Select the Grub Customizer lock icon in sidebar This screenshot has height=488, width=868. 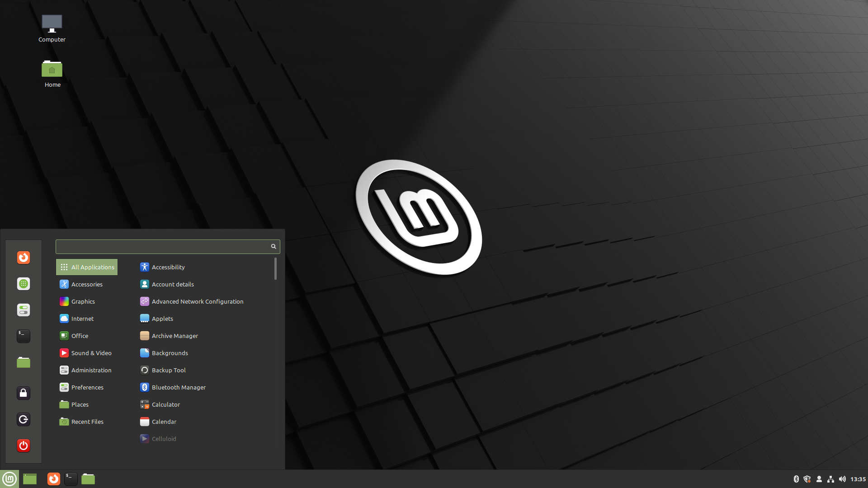(x=24, y=393)
